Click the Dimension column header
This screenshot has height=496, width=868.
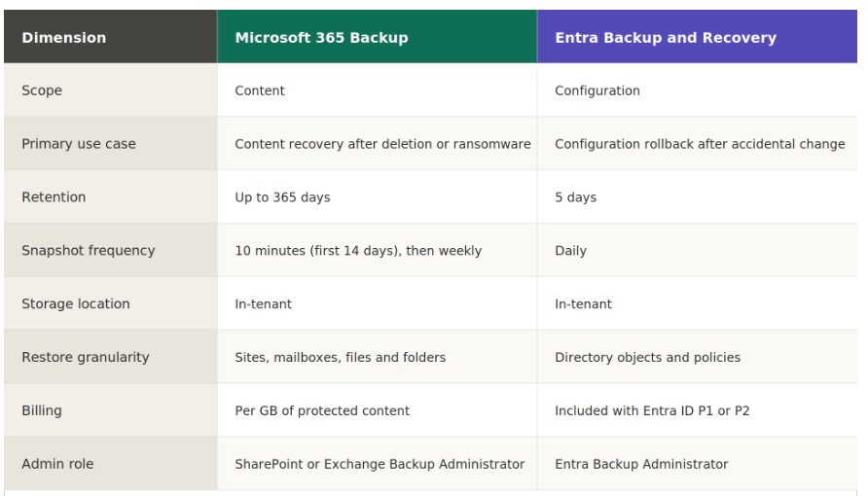click(64, 38)
